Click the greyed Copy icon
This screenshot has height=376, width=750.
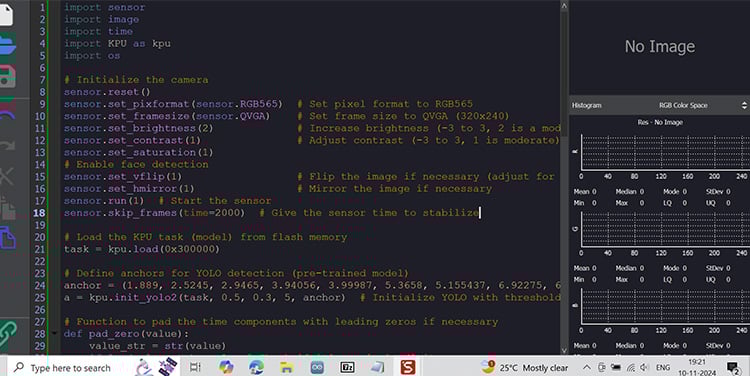(x=7, y=207)
